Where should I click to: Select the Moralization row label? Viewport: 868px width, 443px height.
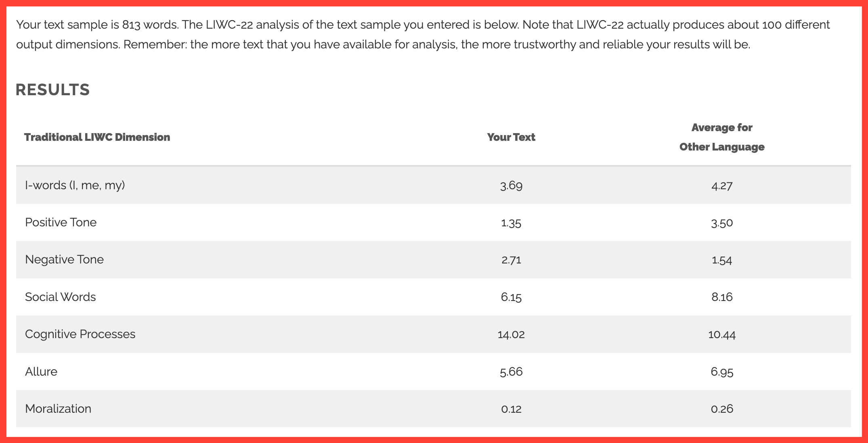click(58, 409)
